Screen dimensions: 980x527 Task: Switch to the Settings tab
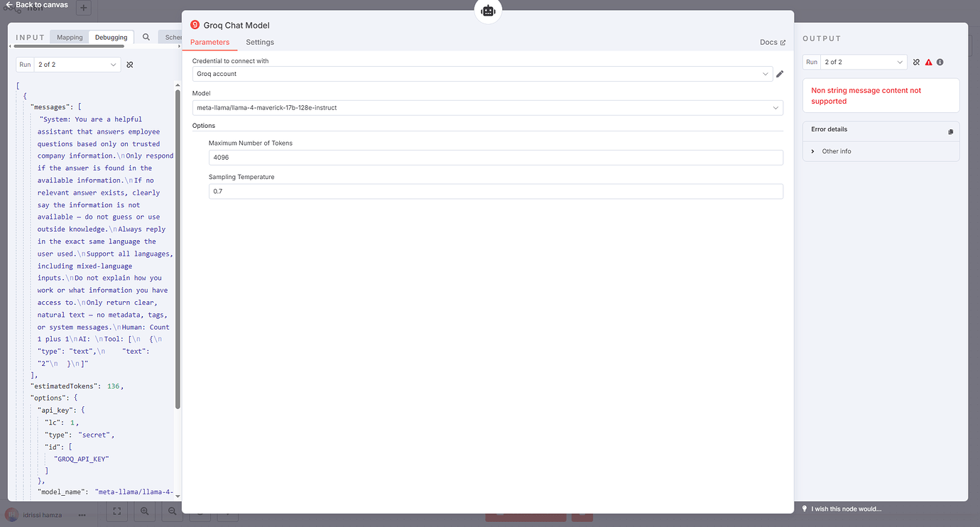click(259, 42)
